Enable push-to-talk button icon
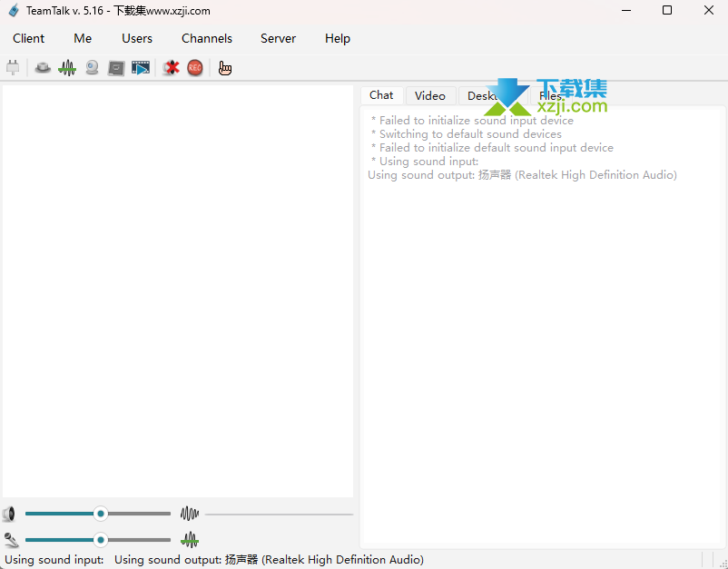 tap(43, 68)
